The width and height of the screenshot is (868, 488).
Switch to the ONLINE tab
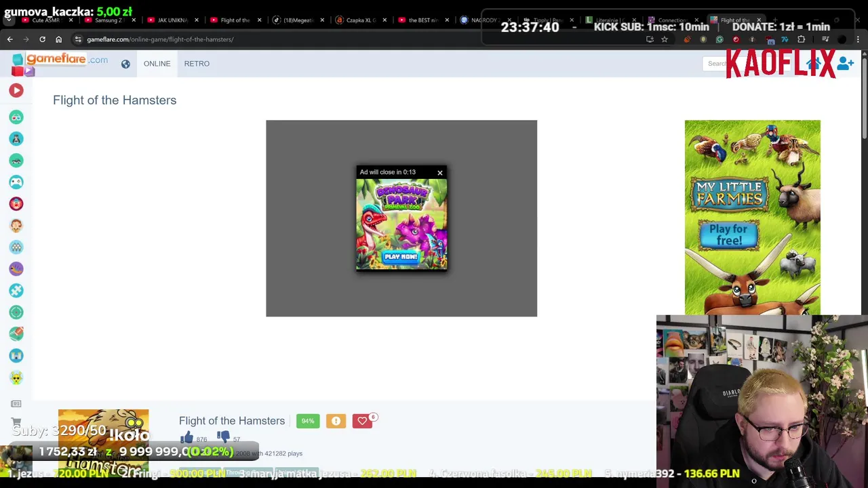(157, 64)
